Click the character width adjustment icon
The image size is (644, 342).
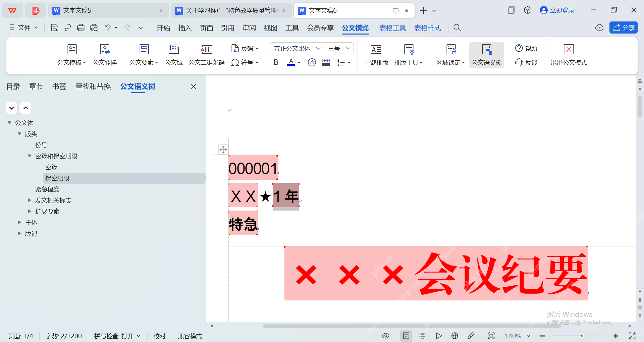click(326, 62)
